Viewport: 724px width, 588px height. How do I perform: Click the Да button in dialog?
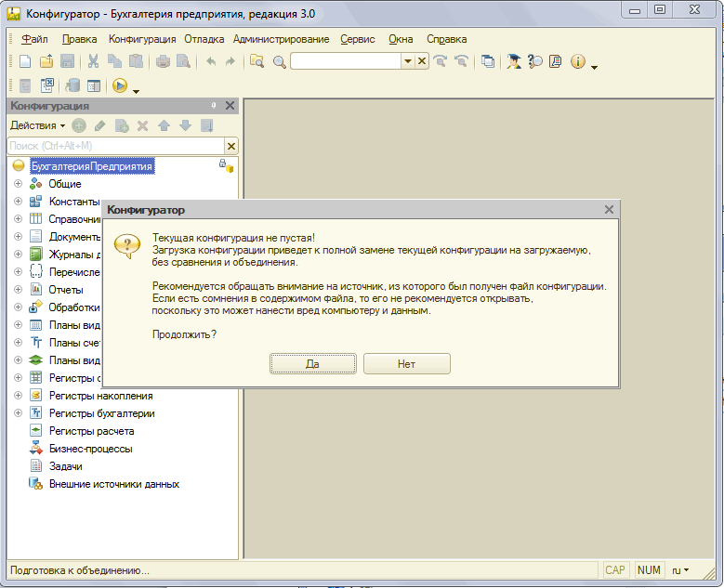coord(312,364)
